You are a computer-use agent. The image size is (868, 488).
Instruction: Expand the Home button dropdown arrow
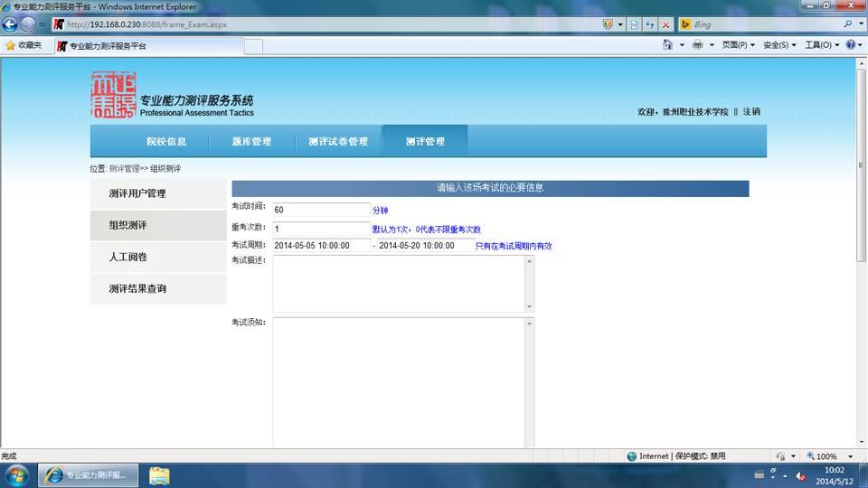[682, 45]
